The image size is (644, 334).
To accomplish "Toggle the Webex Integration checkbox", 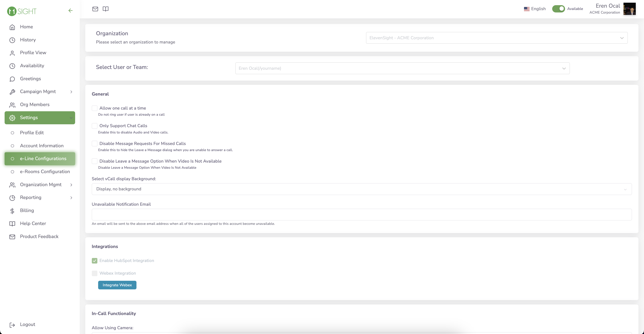I will [94, 273].
